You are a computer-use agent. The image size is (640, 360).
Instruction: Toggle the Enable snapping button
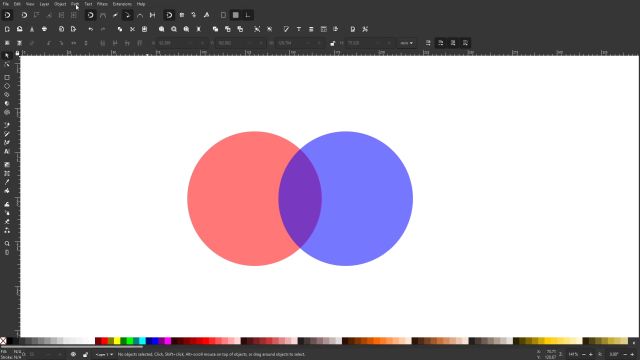click(x=7, y=16)
